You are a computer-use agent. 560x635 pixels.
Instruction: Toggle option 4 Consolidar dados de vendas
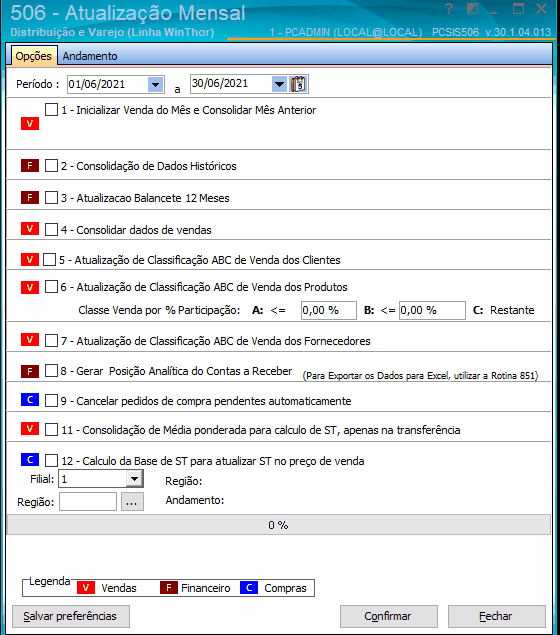(51, 229)
